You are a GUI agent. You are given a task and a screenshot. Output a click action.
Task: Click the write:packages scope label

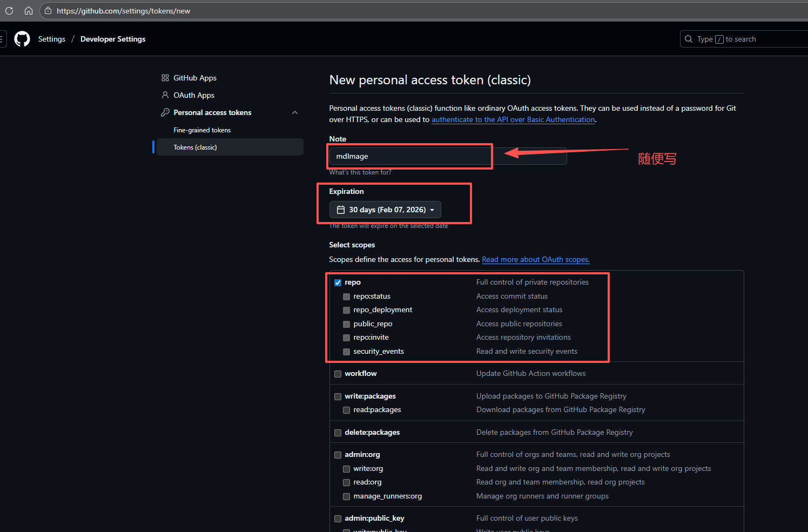pos(370,396)
